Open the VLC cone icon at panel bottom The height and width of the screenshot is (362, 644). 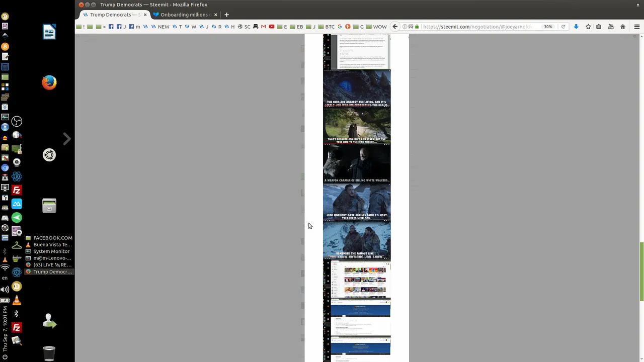pyautogui.click(x=17, y=300)
